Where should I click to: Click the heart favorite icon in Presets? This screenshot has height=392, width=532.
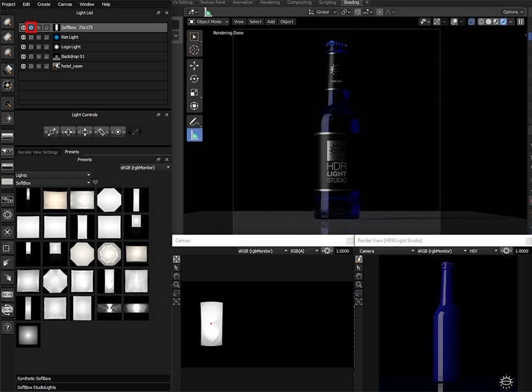coord(95,183)
